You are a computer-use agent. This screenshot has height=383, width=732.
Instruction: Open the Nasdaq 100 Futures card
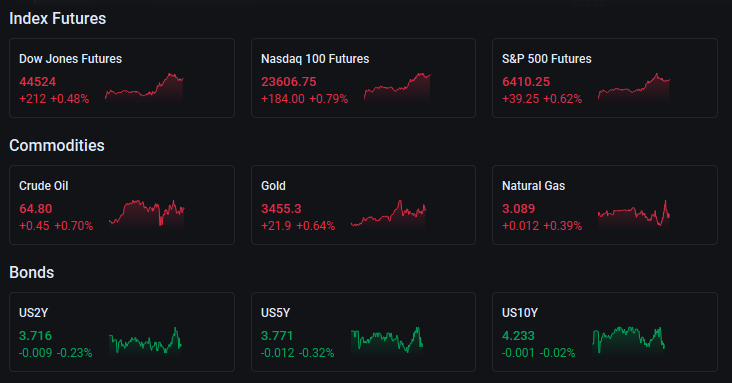point(363,78)
